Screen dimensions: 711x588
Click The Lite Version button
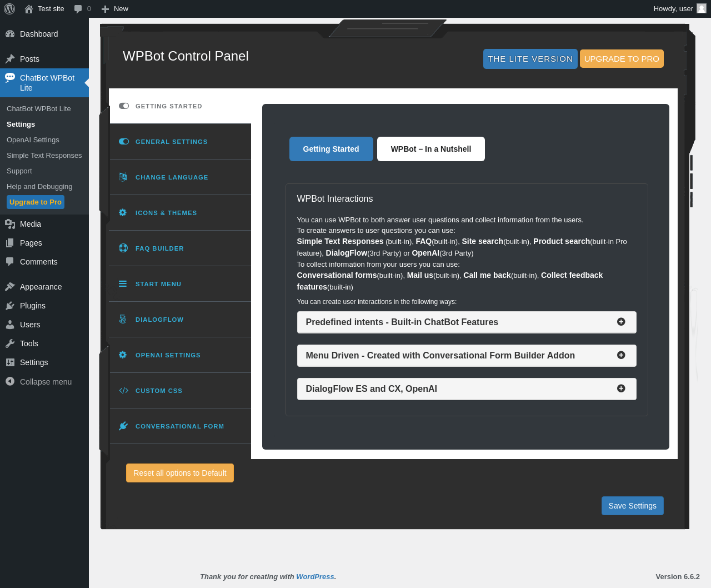pos(530,59)
